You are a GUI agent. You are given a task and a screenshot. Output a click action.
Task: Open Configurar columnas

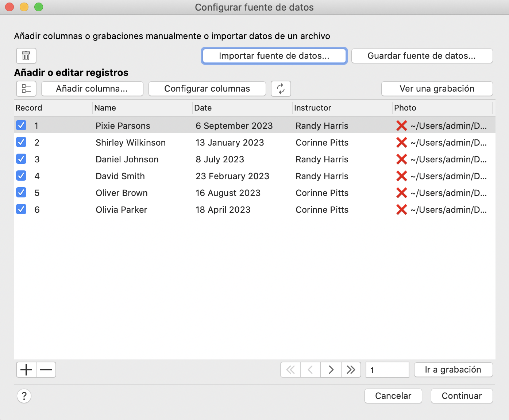(x=207, y=89)
